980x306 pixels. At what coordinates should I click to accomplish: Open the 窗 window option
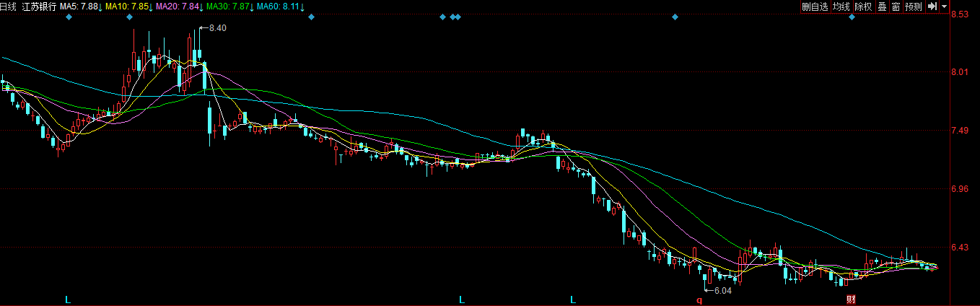point(896,6)
